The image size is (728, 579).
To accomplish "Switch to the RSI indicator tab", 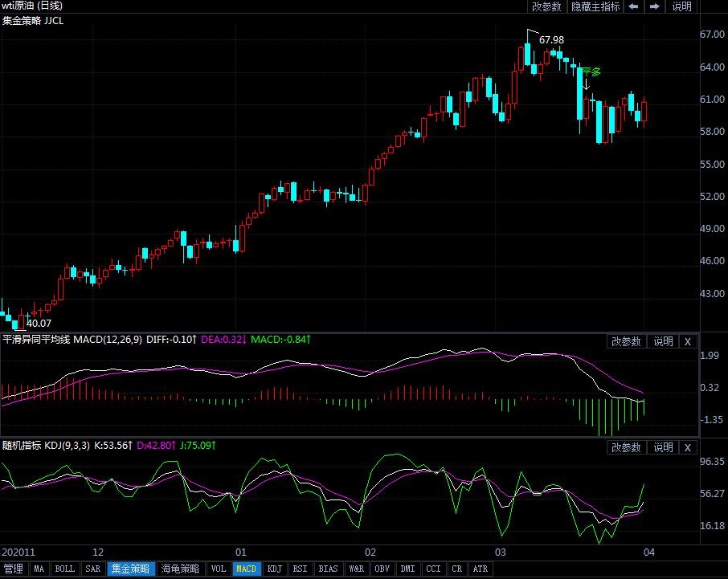I will (300, 569).
